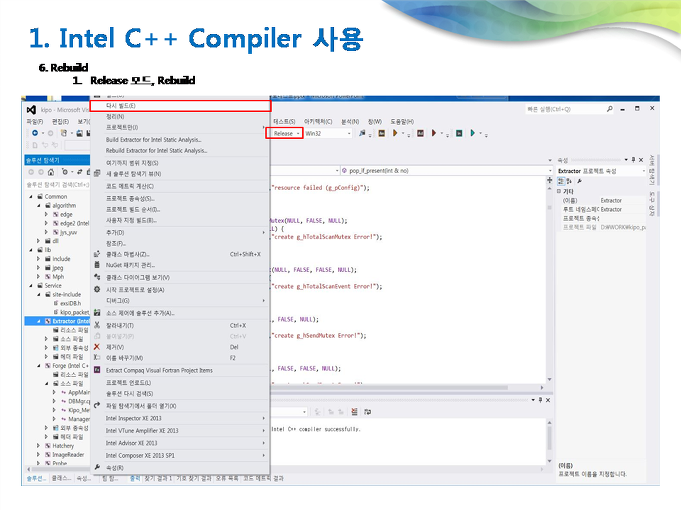
Task: Select 새 솔루션 탐색기 뷰(N) menu entry
Action: pyautogui.click(x=180, y=173)
